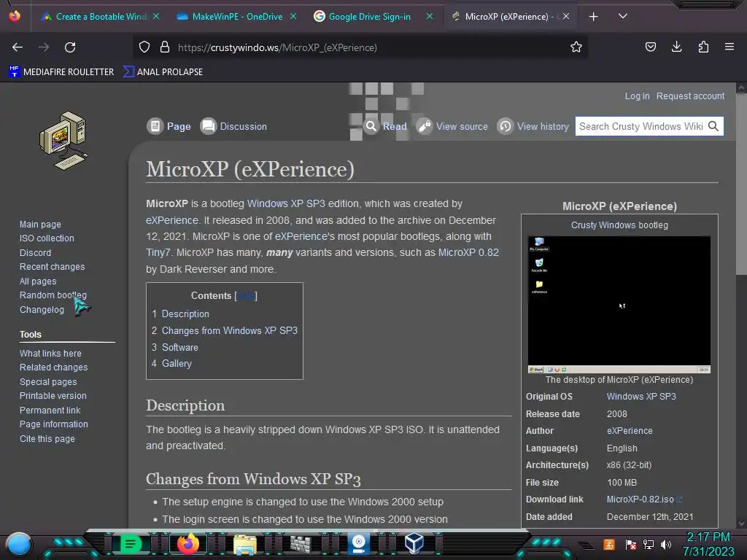
Task: View site security padlock info
Action: (x=165, y=47)
